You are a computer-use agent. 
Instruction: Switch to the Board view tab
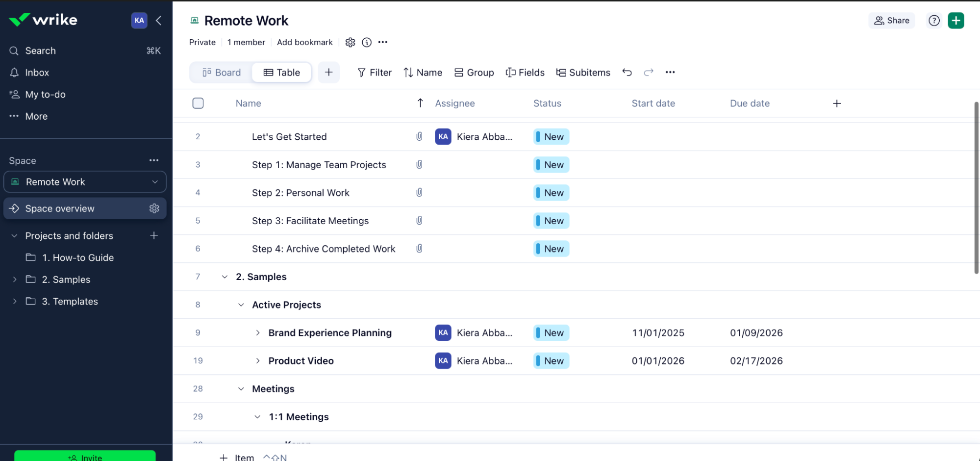coord(221,72)
